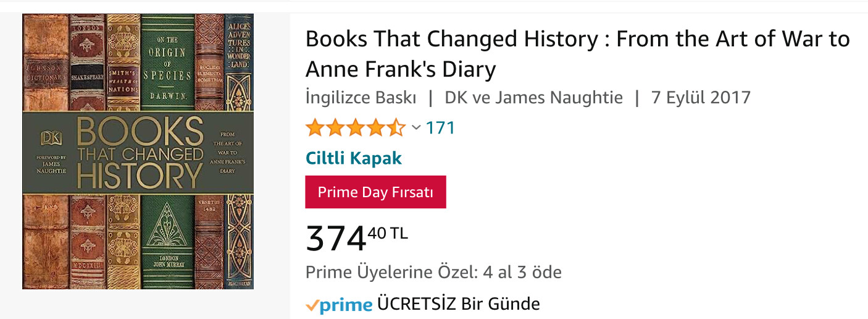Expand the rating breakdown chevron
This screenshot has height=319, width=868.
416,128
